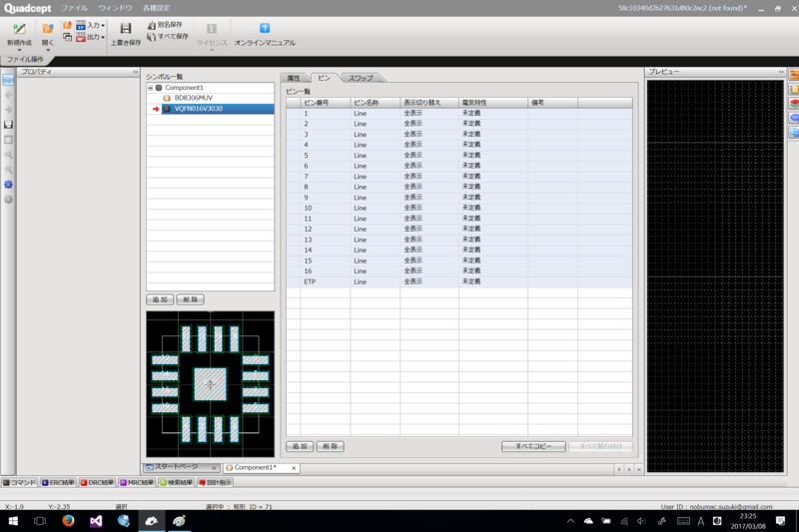Click Task View on the taskbar

pyautogui.click(x=40, y=521)
